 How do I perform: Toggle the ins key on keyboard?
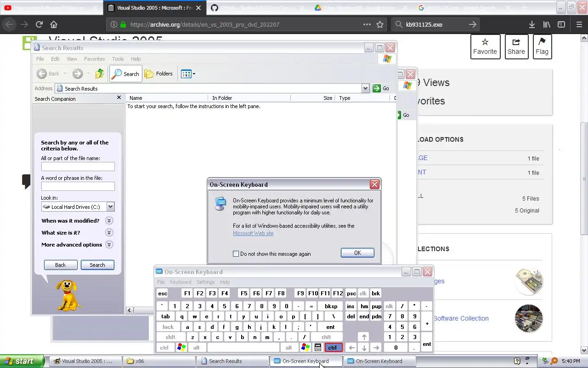351,306
